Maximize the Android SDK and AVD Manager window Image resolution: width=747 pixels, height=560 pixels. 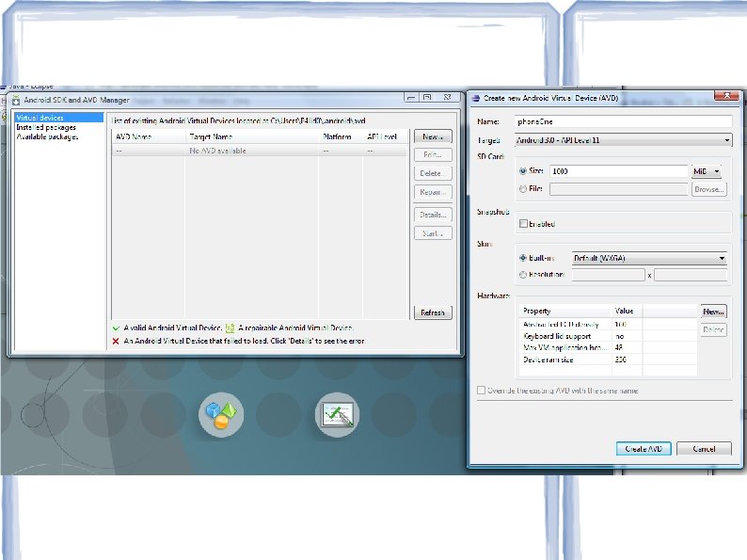[x=427, y=97]
